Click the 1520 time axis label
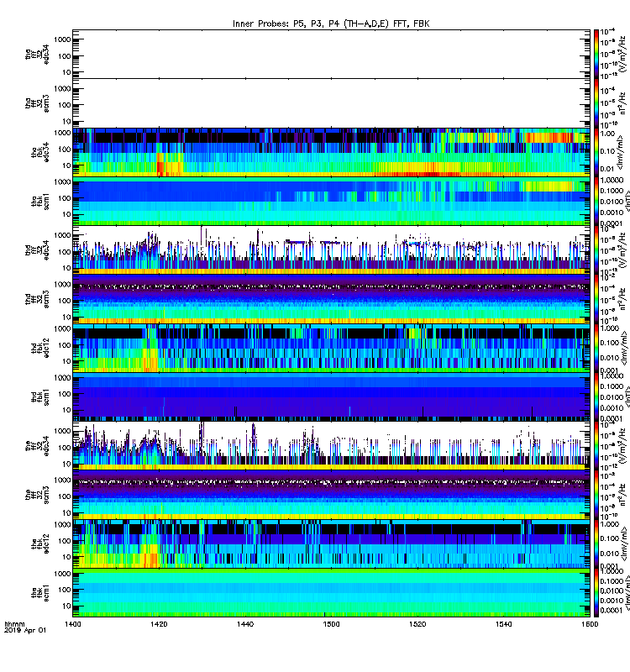 [x=417, y=624]
